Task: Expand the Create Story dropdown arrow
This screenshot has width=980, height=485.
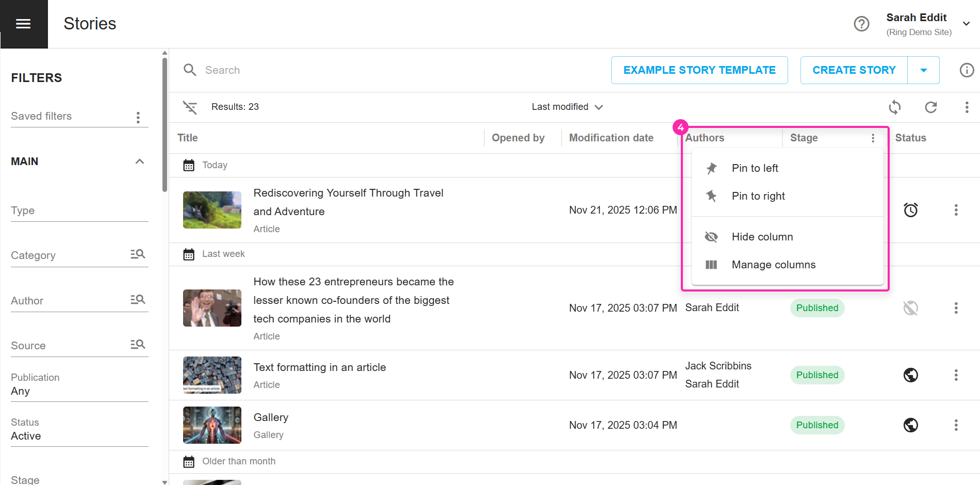Action: click(923, 70)
